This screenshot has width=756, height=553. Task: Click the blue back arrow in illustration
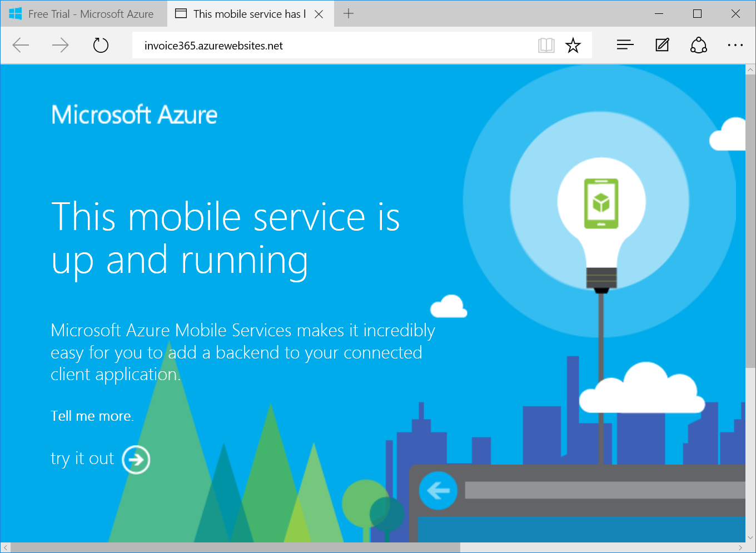(x=438, y=490)
